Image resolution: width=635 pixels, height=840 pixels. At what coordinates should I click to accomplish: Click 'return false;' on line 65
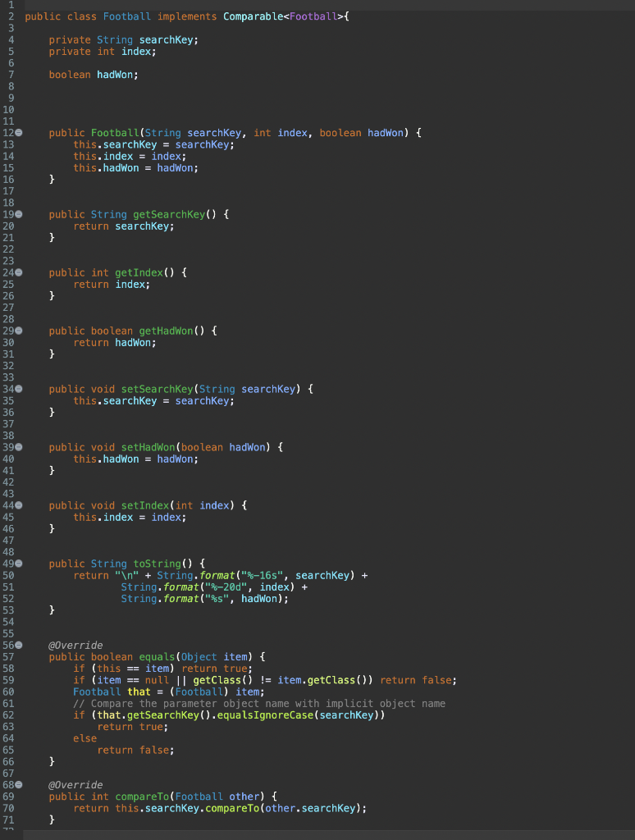135,751
